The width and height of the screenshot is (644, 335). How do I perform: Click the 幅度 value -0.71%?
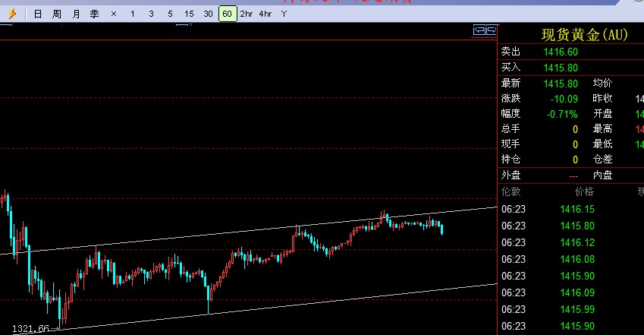click(562, 115)
